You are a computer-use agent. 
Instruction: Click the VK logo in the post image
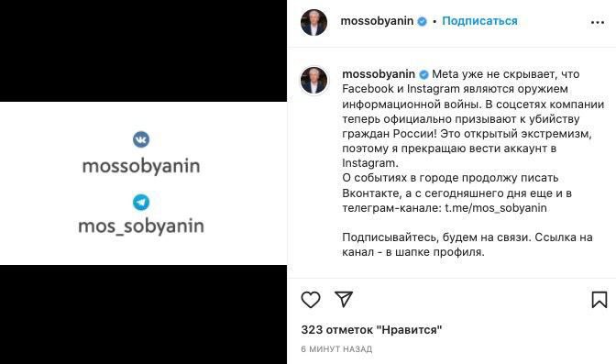click(141, 139)
